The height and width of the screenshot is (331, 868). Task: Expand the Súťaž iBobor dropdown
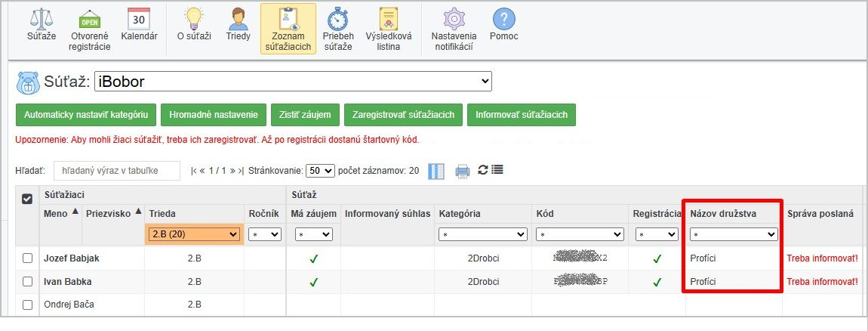point(292,82)
